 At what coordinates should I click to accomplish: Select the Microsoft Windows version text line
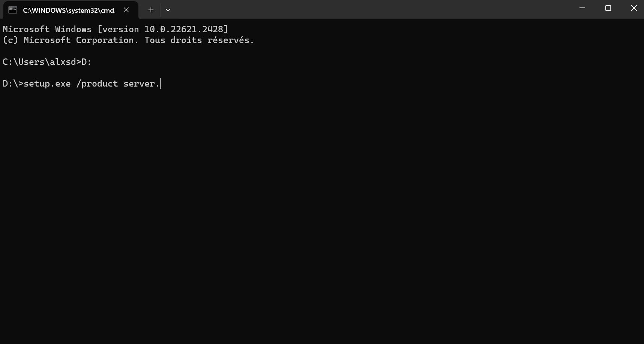pos(115,29)
